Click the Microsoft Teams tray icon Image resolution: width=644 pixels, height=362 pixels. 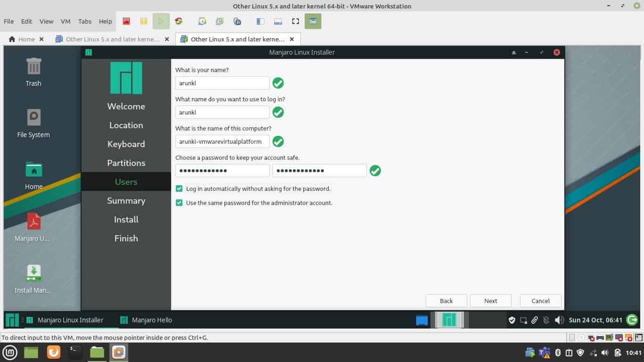(544, 353)
